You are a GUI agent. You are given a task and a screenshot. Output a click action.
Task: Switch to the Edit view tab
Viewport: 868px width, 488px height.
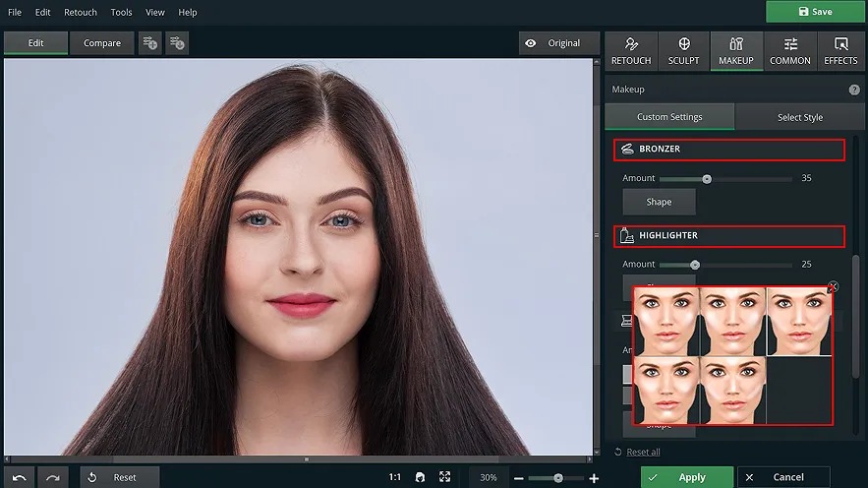coord(36,43)
